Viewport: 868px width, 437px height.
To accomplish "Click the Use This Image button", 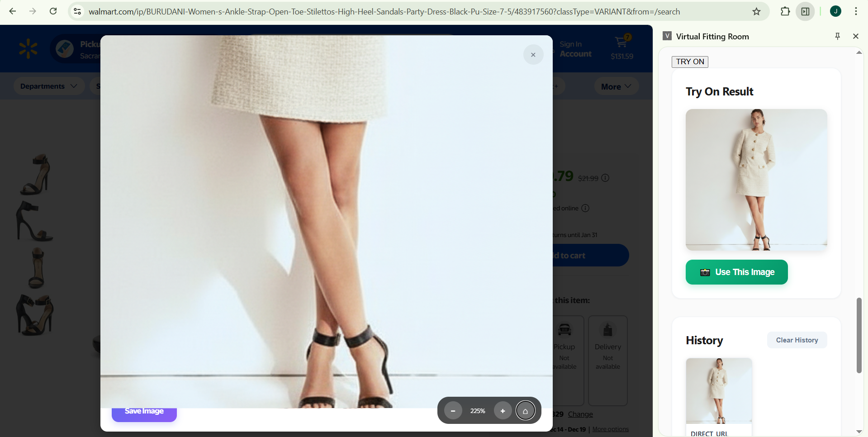I will click(736, 272).
